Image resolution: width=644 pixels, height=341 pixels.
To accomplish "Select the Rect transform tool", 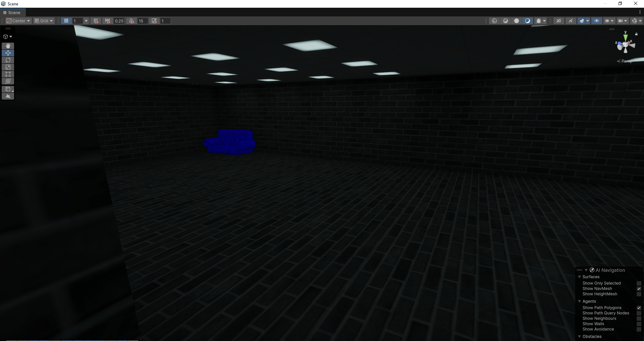I will [8, 74].
